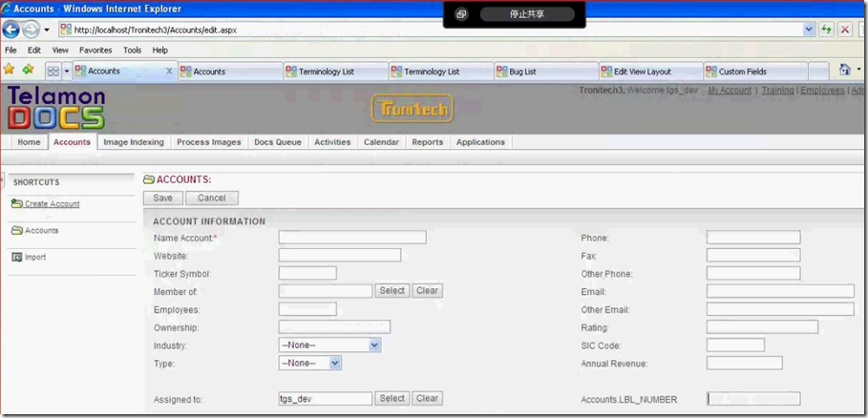
Task: Click the Favorites star icon
Action: coord(10,70)
